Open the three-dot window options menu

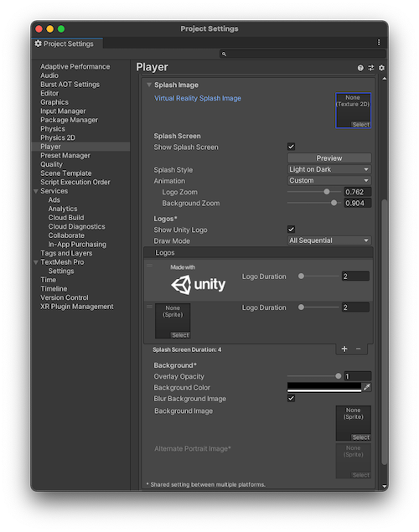379,43
